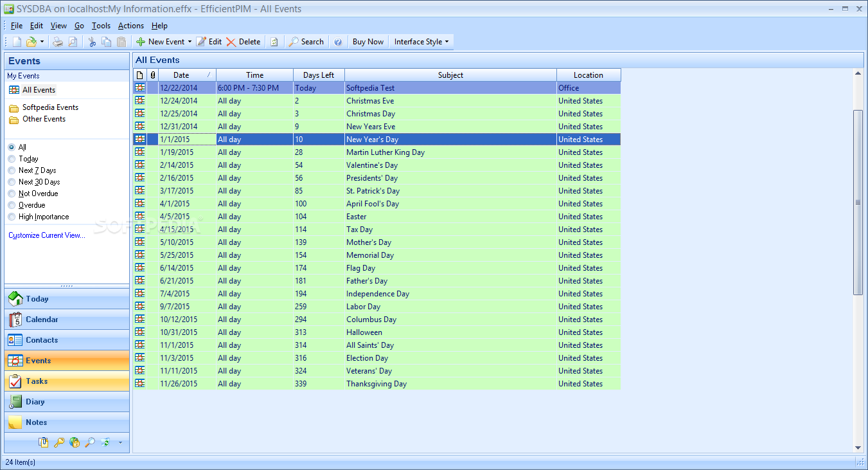
Task: Sort by the Date column header
Action: 187,75
